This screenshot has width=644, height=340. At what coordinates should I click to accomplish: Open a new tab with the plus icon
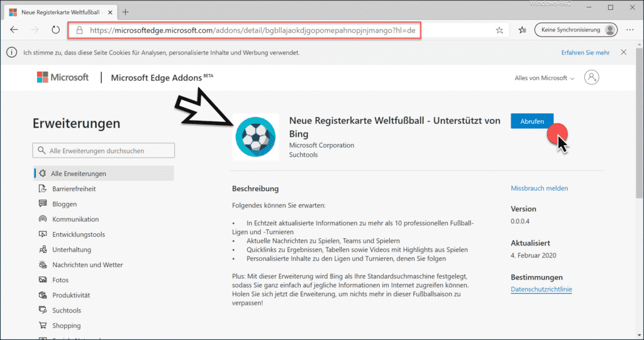pyautogui.click(x=125, y=13)
